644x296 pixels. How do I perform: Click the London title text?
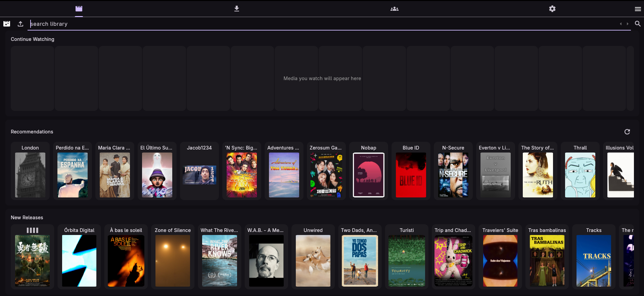(30, 148)
